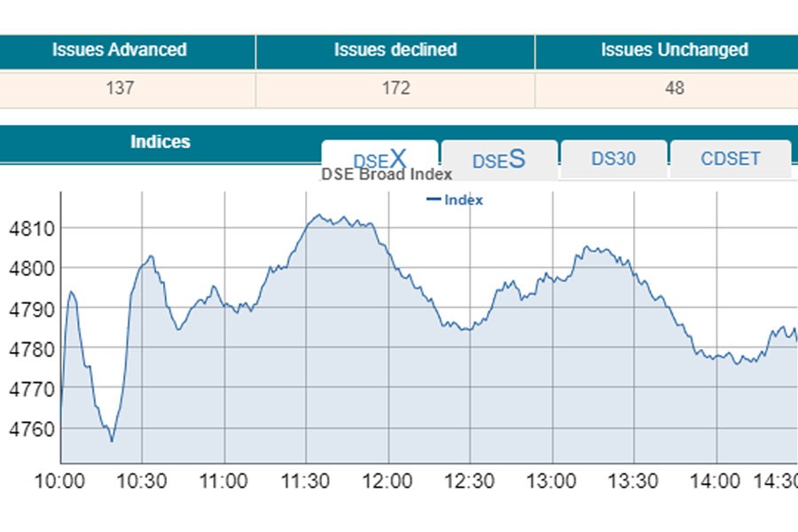Click the 172 declined issues value

click(x=395, y=89)
